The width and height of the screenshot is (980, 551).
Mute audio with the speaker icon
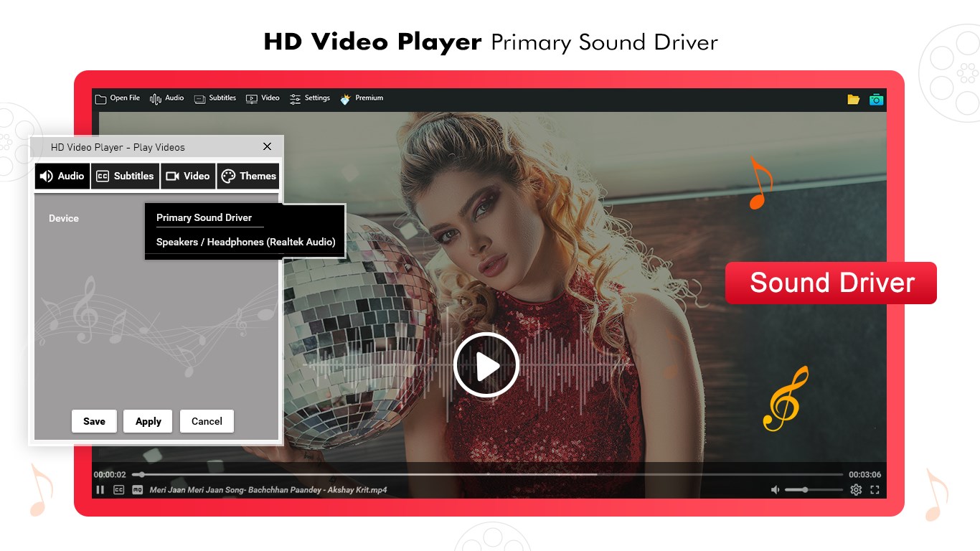(x=775, y=490)
